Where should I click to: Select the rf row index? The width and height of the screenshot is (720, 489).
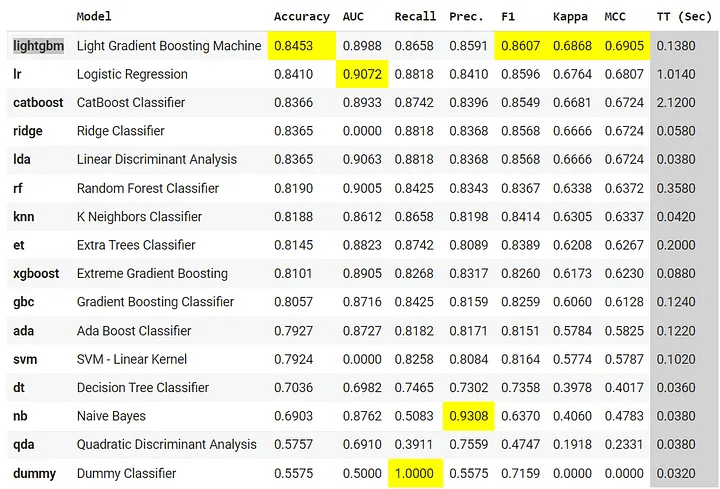coord(18,188)
